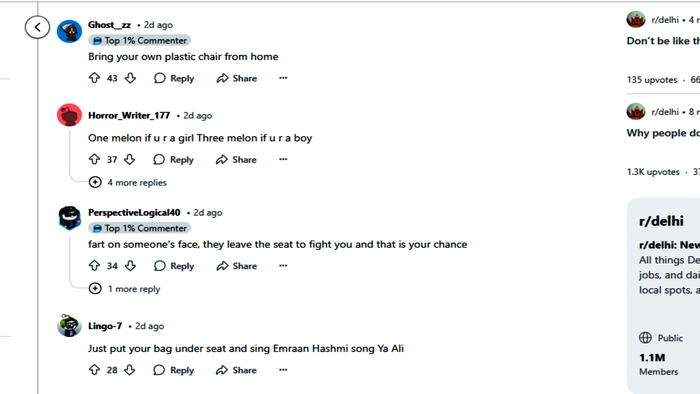700x394 pixels.
Task: Upvote Horror_Writer_177's melon comment
Action: [x=94, y=159]
